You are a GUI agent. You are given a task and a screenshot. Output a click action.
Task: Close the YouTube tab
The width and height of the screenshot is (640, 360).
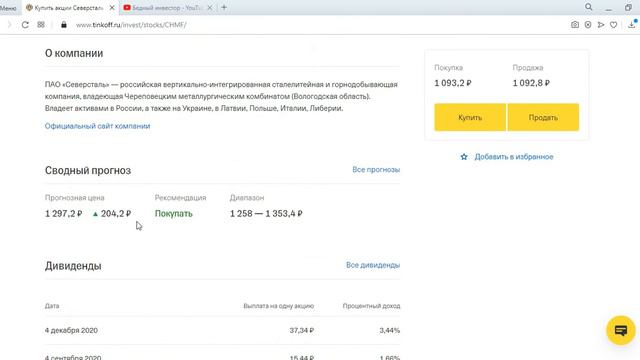(210, 8)
